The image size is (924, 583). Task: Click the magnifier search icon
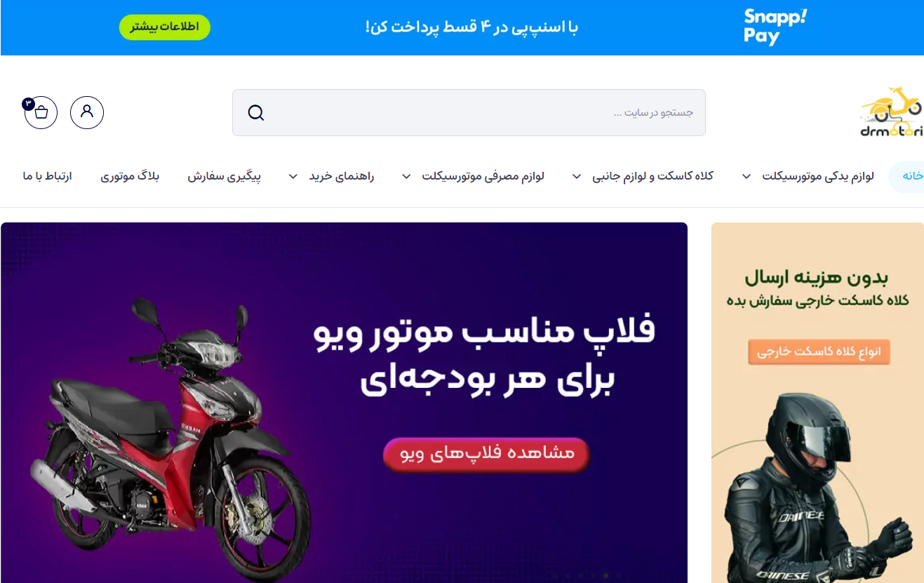(x=256, y=113)
